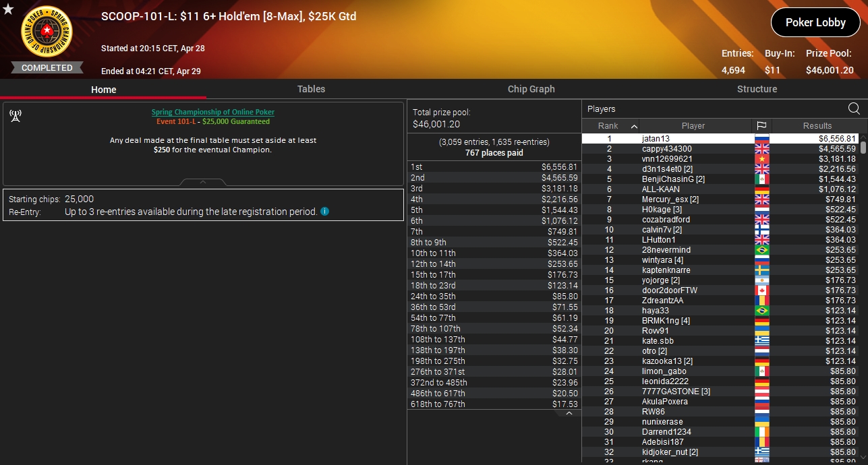Click the 767 places paid text
868x465 pixels.
(494, 153)
